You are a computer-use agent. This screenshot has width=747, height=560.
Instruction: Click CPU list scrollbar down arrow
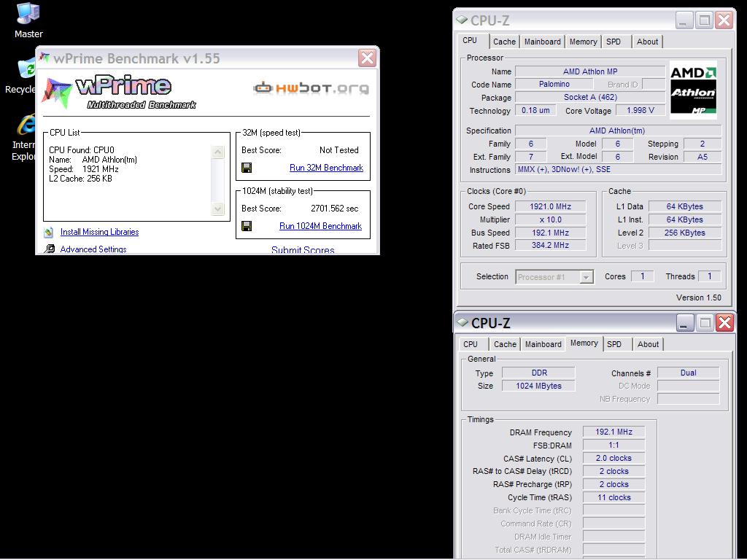coord(217,209)
